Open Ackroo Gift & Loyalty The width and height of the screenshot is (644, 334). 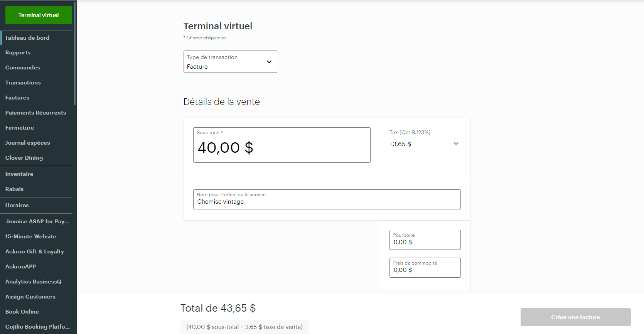(34, 251)
